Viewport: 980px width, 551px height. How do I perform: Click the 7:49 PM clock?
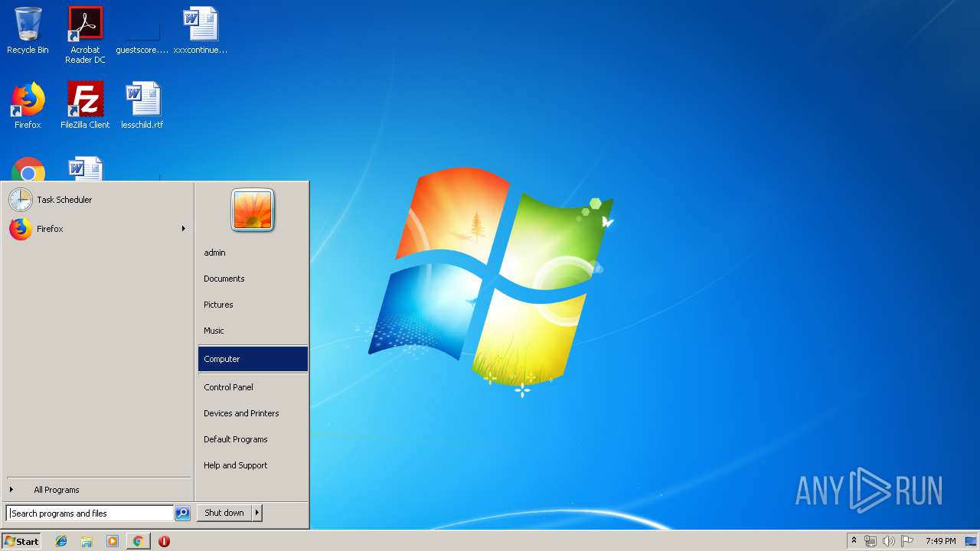pyautogui.click(x=940, y=541)
